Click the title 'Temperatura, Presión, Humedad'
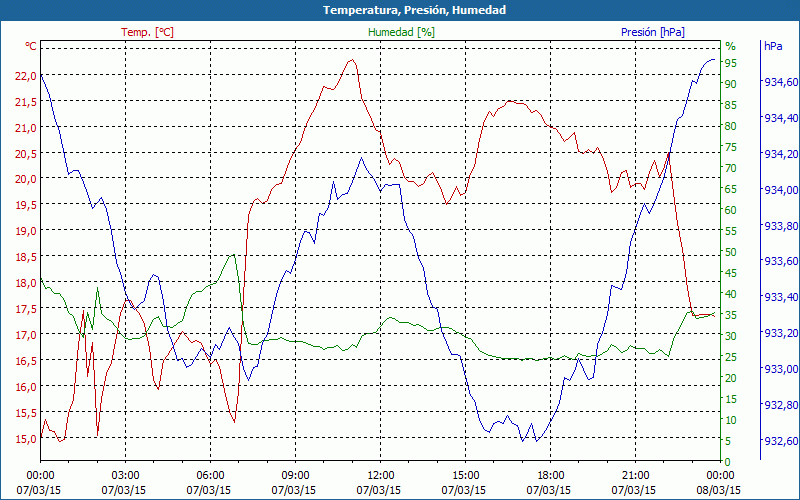The image size is (800, 500). 414,10
